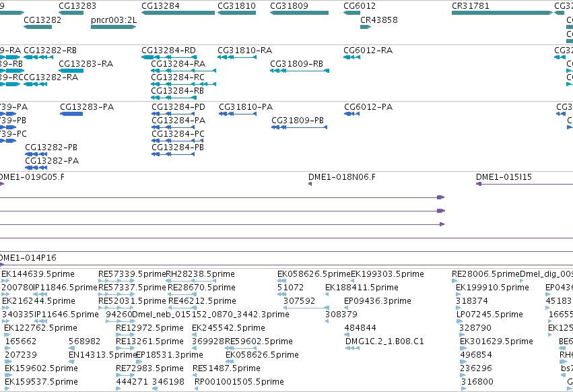573x392 pixels.
Task: Click BAC clone DME1-019G05.F label
Action: tap(32, 177)
